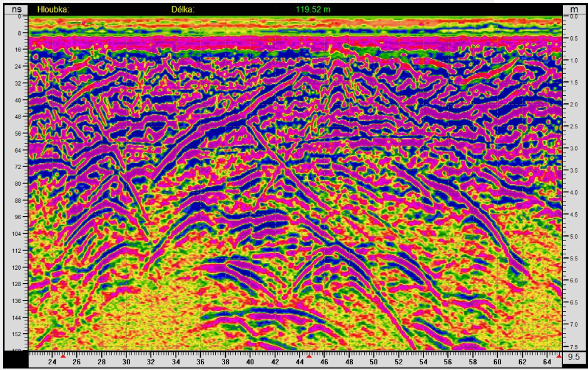Select the red marker near distance 45
The image size is (588, 370).
pos(309,356)
